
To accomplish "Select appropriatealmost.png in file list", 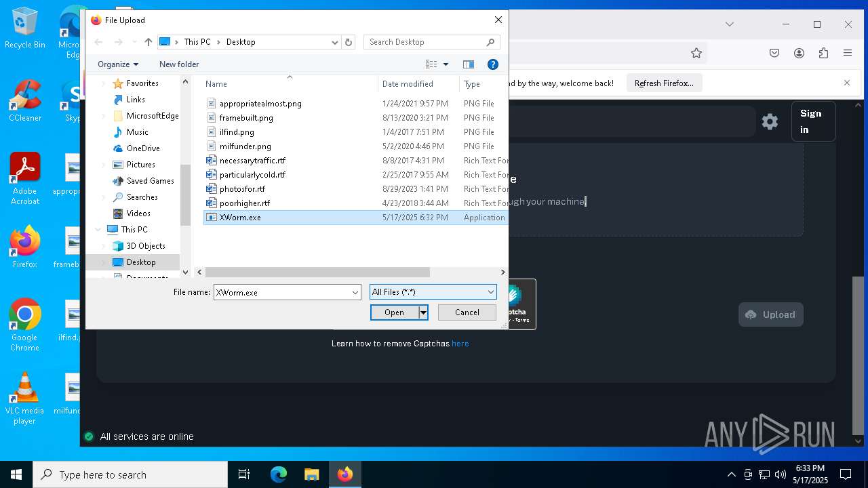I will (355, 104).
